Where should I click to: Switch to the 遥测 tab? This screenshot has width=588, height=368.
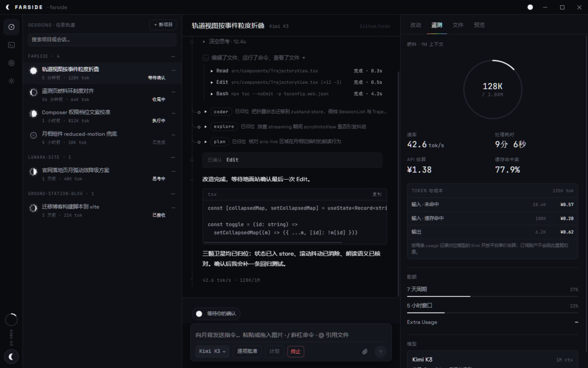437,25
